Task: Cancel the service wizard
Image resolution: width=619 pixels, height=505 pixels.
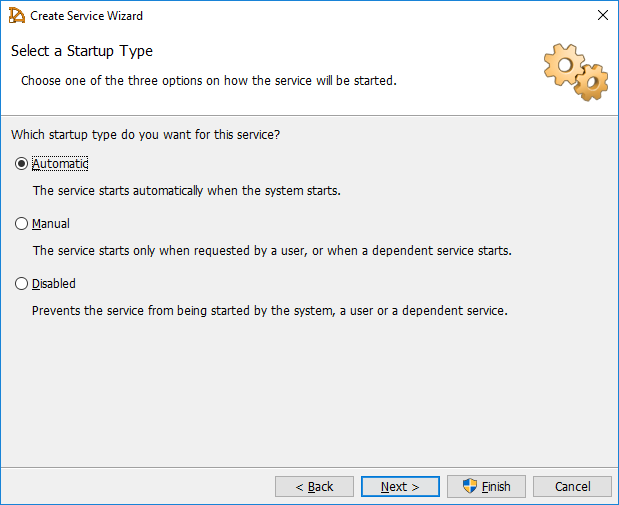Action: coord(572,487)
